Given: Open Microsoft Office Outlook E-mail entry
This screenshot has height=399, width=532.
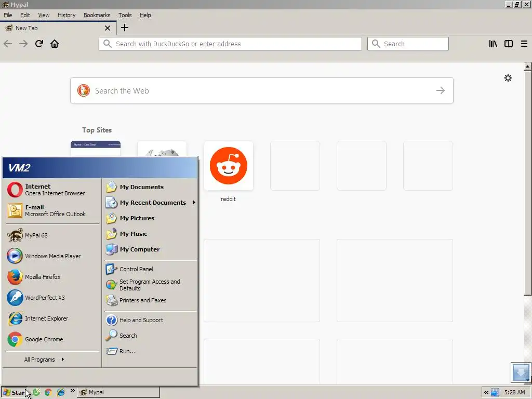Looking at the screenshot, I should 52,210.
